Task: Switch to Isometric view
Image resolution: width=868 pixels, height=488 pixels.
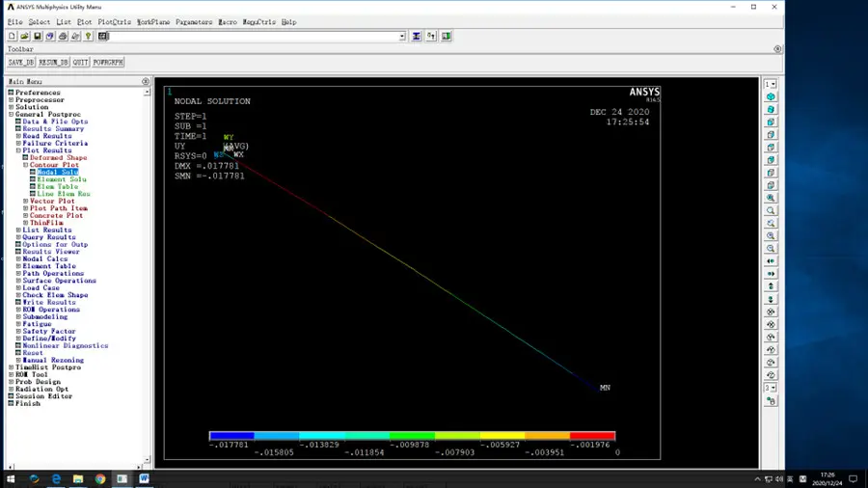Action: coord(771,96)
